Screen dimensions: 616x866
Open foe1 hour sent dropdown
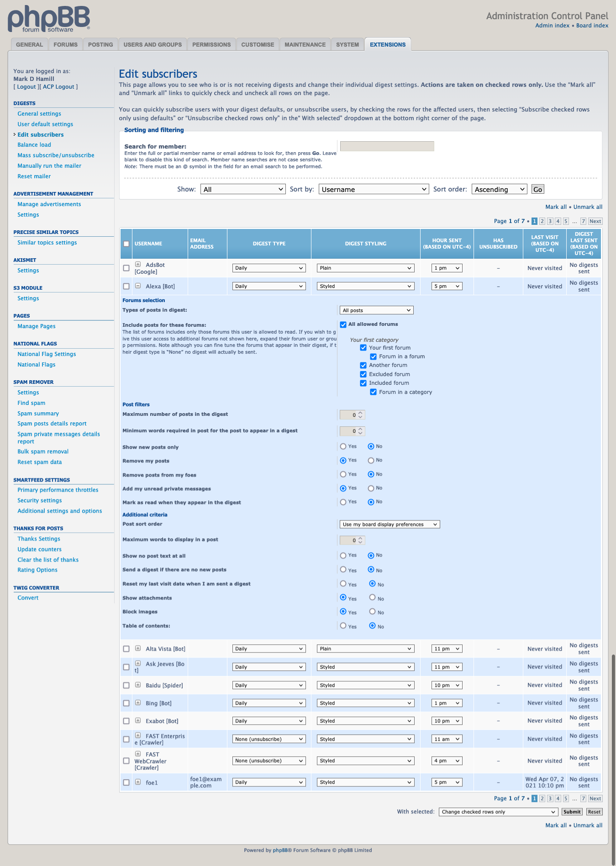[x=447, y=782]
